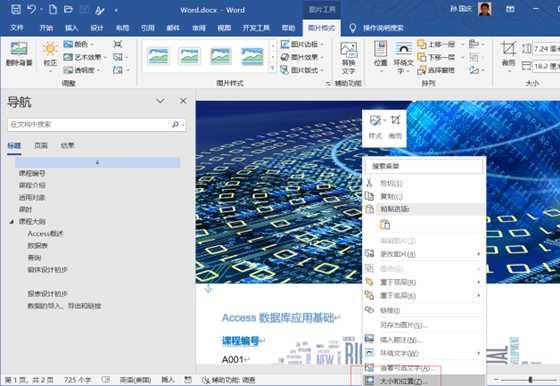
Task: Choose 链接 link in context menu
Action: pos(424,310)
